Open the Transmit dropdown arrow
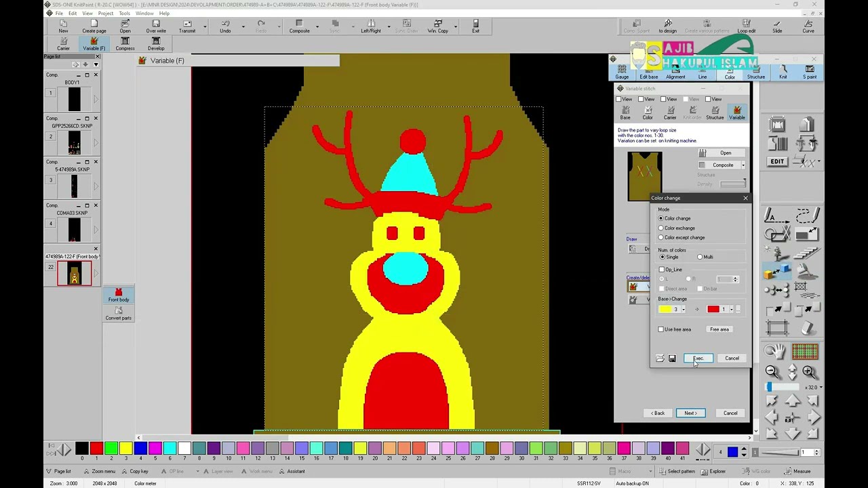 pyautogui.click(x=205, y=27)
